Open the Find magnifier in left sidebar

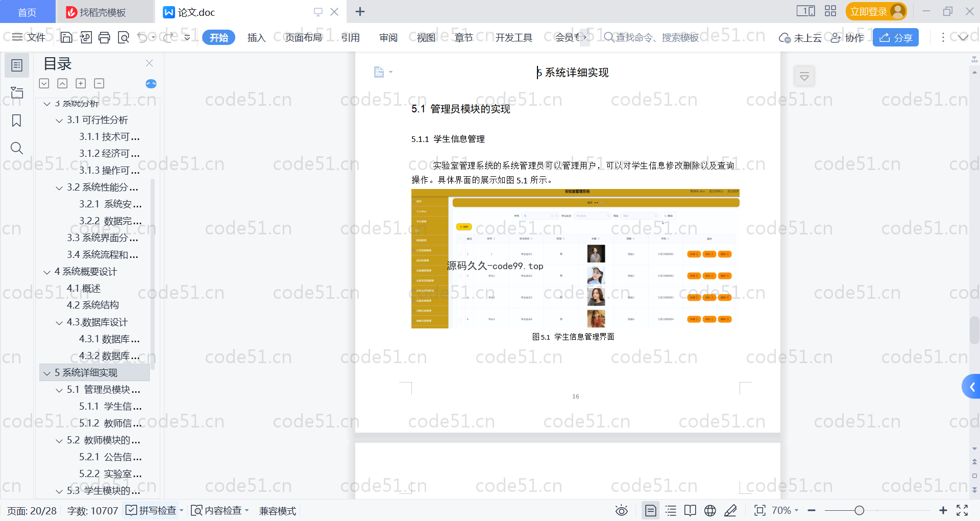[17, 148]
